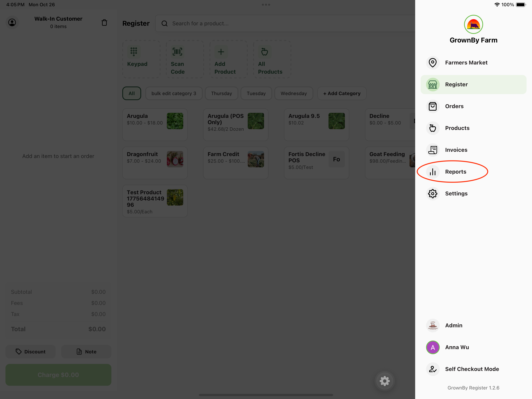532x399 pixels.
Task: Filter products by Tuesday category
Action: tap(256, 93)
